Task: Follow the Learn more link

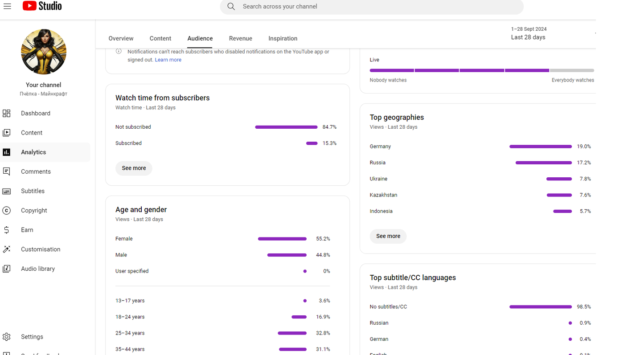Action: coord(168,60)
